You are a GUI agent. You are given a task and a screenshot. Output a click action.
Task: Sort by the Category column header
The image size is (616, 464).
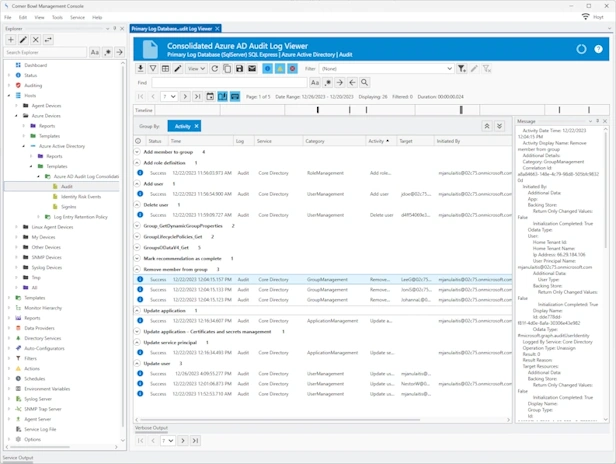coord(334,141)
